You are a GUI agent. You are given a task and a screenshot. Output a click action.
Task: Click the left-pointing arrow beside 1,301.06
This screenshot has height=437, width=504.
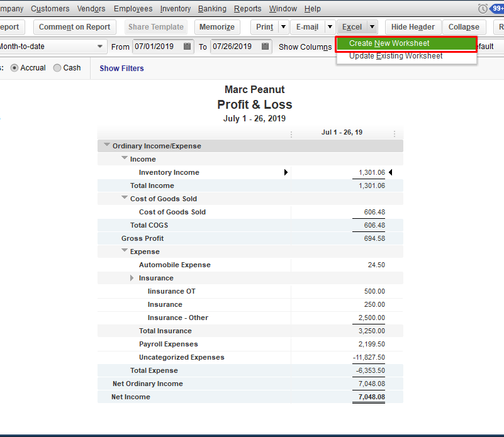(x=391, y=172)
